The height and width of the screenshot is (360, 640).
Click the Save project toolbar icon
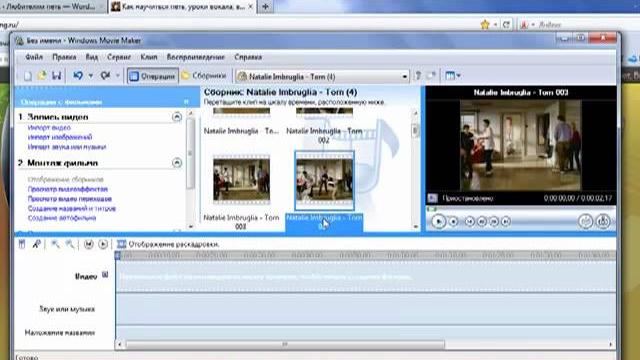56,76
